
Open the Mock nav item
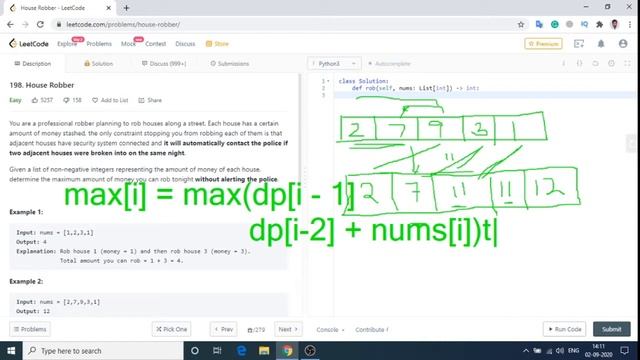click(x=128, y=44)
